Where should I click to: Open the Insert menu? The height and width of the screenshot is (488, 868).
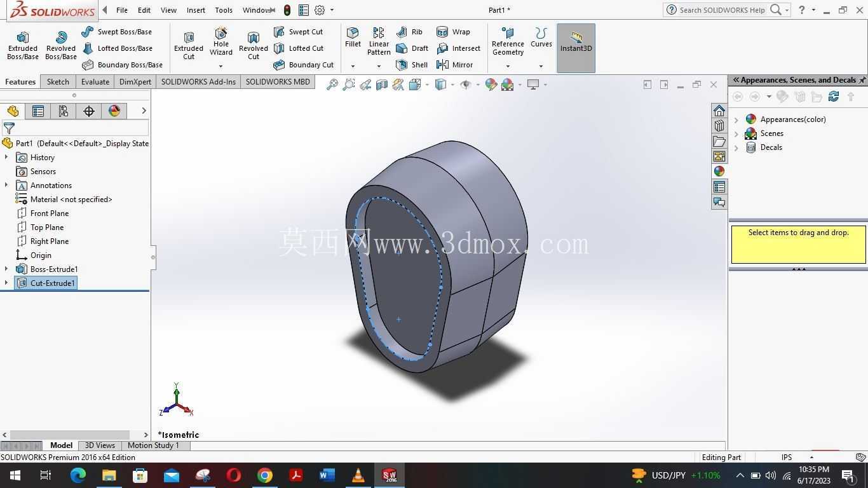click(196, 10)
